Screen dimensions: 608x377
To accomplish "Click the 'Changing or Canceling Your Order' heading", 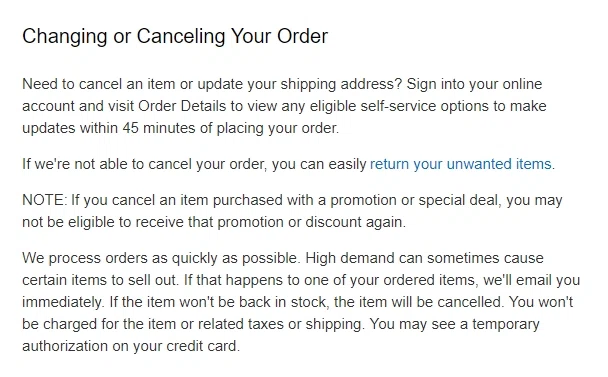I will [x=175, y=37].
